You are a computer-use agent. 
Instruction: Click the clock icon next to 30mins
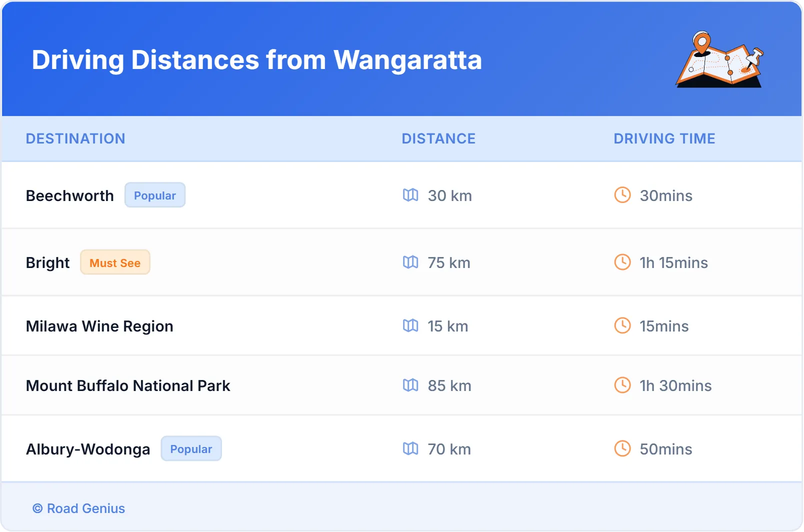pos(622,195)
